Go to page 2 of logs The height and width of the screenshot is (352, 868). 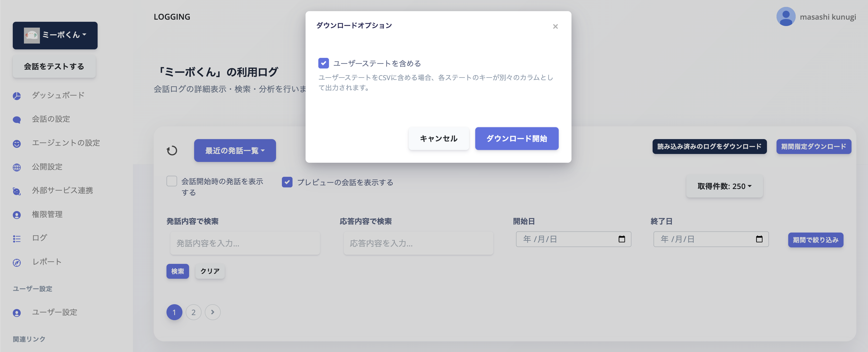click(x=193, y=312)
